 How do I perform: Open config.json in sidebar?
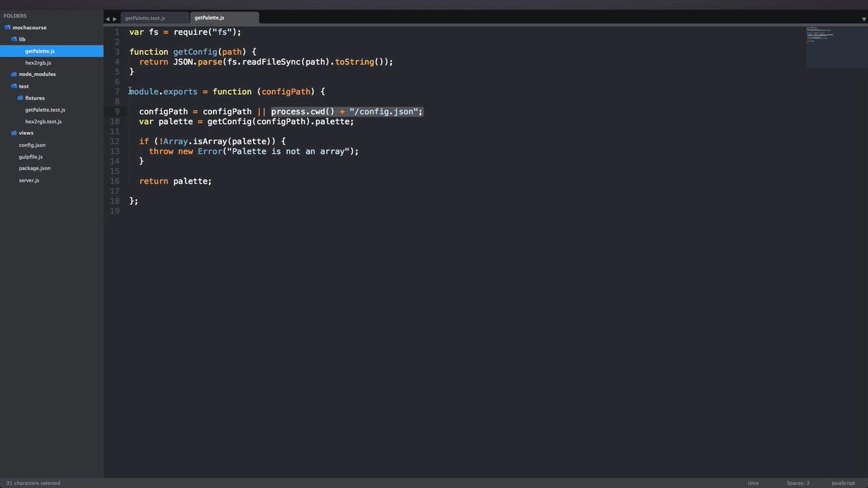click(32, 145)
